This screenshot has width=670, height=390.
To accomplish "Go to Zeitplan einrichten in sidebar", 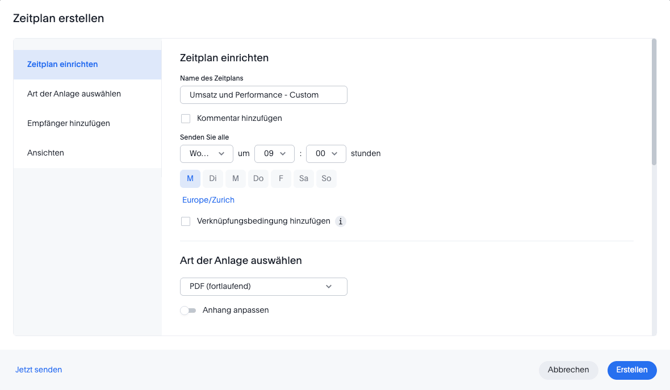I will pyautogui.click(x=87, y=65).
